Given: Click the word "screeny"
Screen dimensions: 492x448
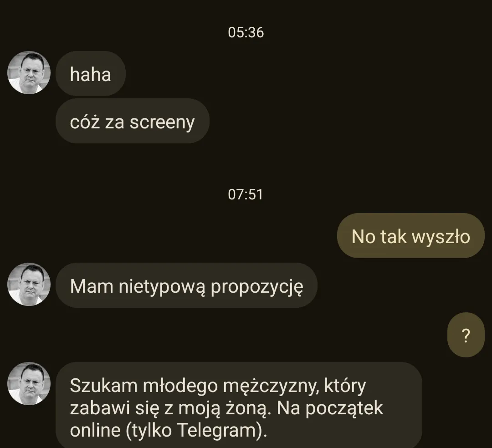Looking at the screenshot, I should pyautogui.click(x=162, y=122).
